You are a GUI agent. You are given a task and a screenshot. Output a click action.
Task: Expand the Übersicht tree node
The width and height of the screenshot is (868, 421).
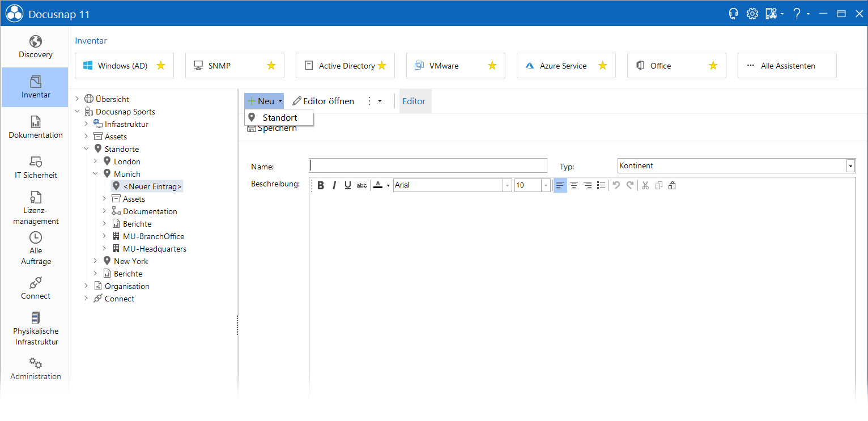pos(77,99)
